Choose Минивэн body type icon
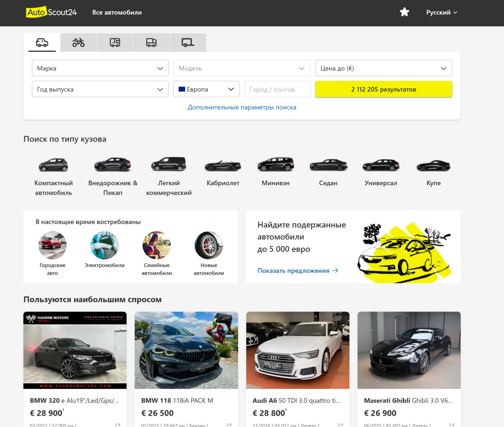504x427 pixels. [x=276, y=164]
